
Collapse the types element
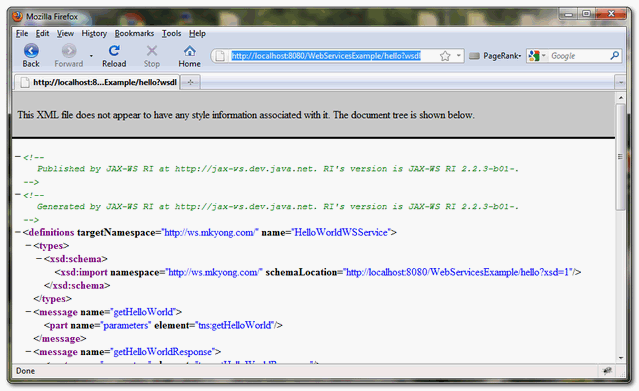(x=29, y=245)
